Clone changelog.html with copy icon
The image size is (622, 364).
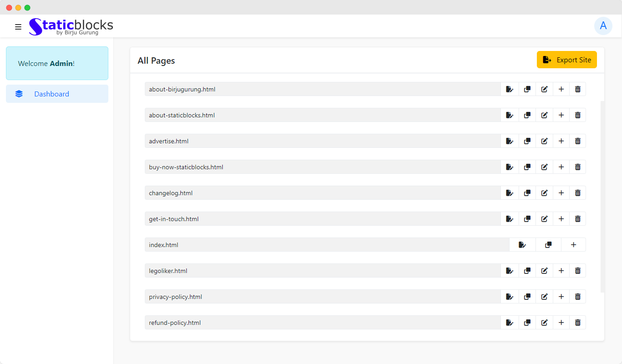click(527, 193)
